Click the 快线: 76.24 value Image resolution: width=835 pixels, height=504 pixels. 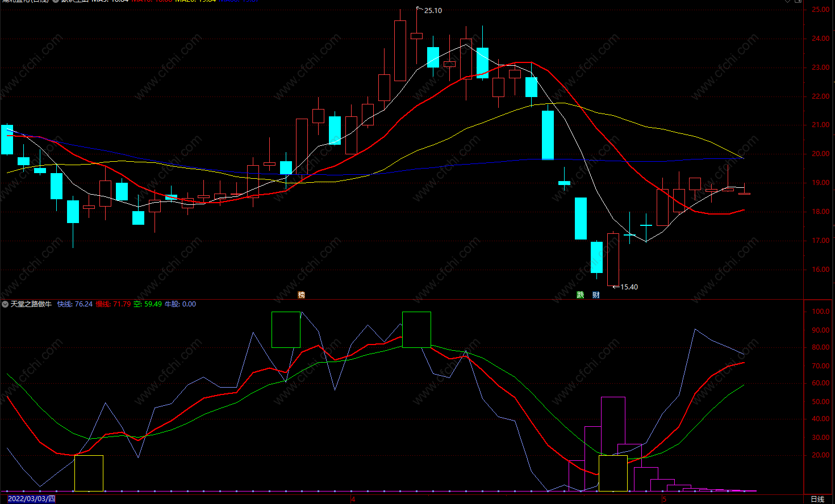[x=74, y=304]
